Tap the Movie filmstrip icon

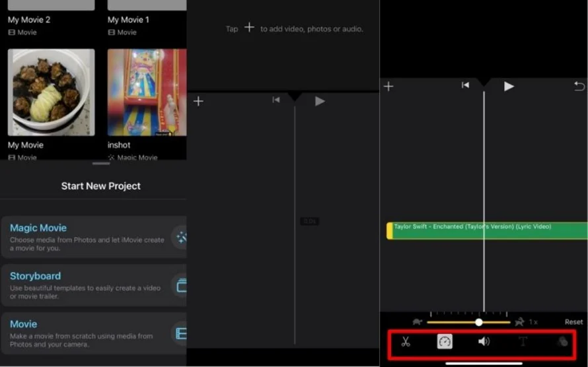[181, 333]
